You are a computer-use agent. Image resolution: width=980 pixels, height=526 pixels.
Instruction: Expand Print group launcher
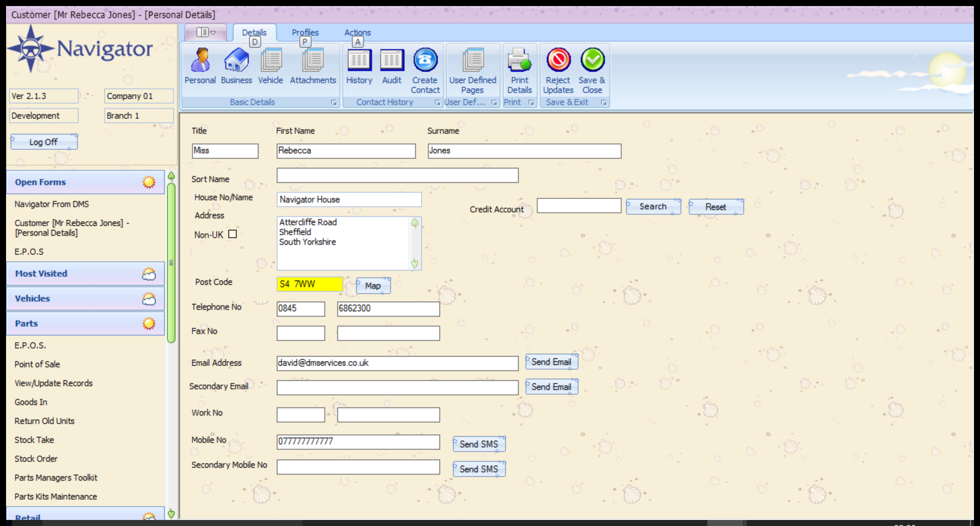pos(531,102)
